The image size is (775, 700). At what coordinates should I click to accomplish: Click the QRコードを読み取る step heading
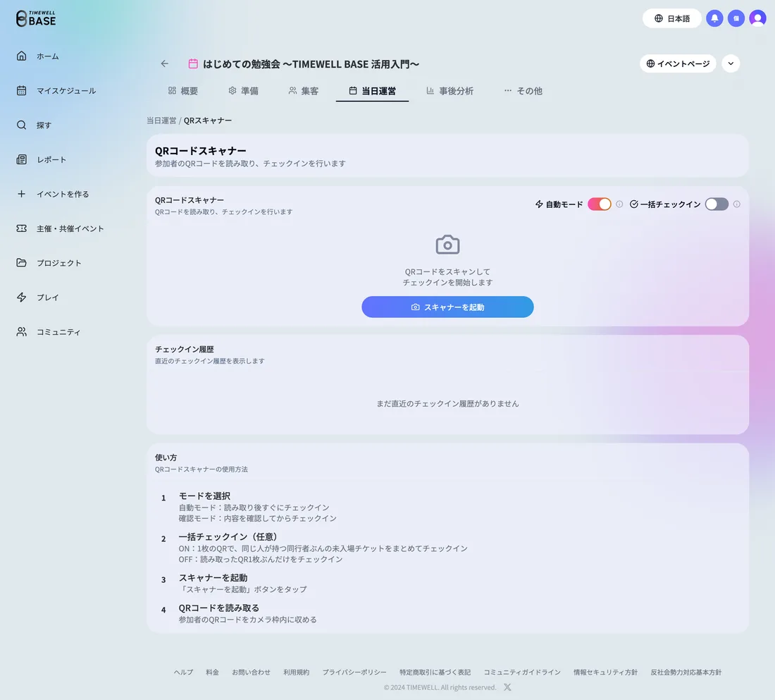coord(219,608)
